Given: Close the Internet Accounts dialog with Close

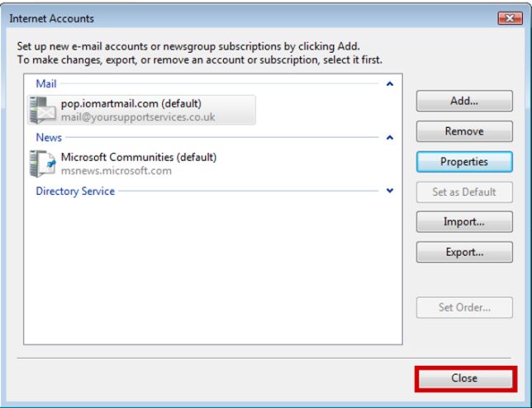Looking at the screenshot, I should [464, 378].
